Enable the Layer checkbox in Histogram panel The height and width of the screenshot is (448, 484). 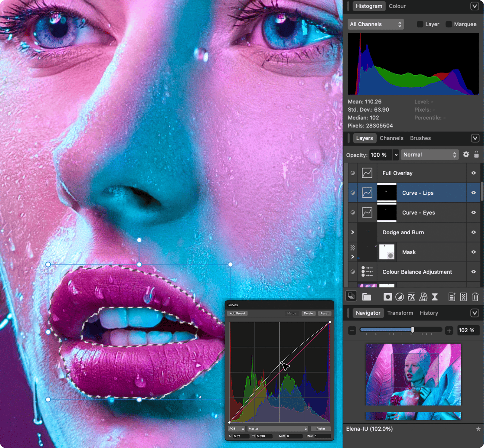tap(420, 24)
